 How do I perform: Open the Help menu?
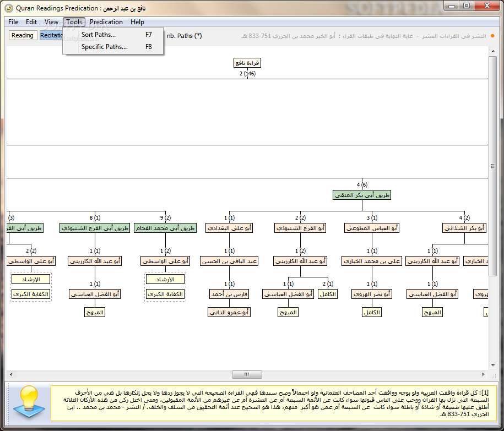point(137,22)
